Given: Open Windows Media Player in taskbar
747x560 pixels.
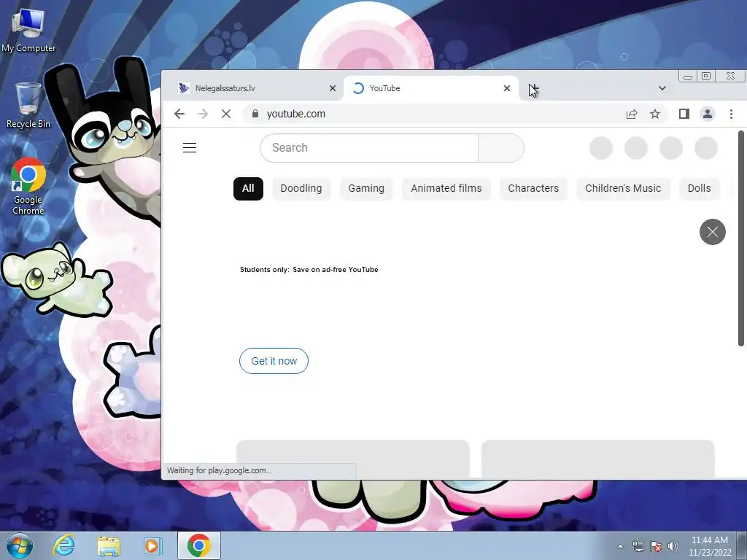Looking at the screenshot, I should click(153, 545).
